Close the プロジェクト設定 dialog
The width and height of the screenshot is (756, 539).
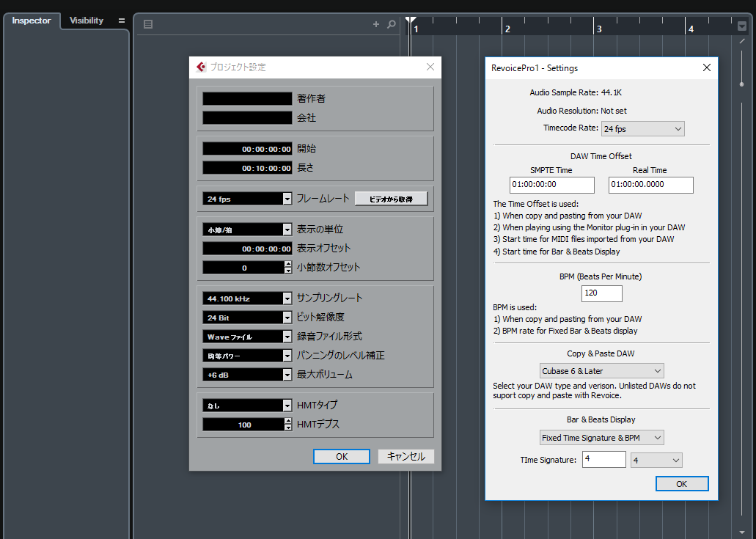click(430, 67)
